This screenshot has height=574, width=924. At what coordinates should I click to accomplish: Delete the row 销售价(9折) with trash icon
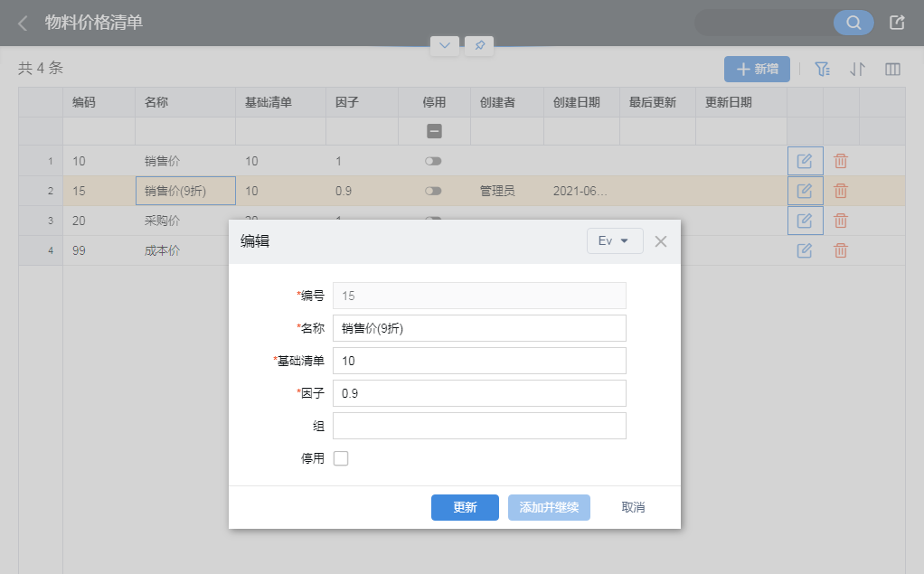(841, 191)
